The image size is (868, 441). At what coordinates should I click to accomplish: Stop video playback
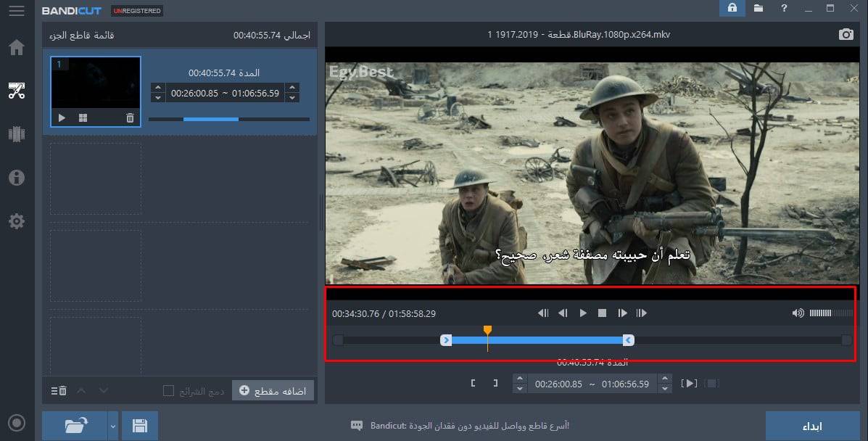(x=603, y=313)
